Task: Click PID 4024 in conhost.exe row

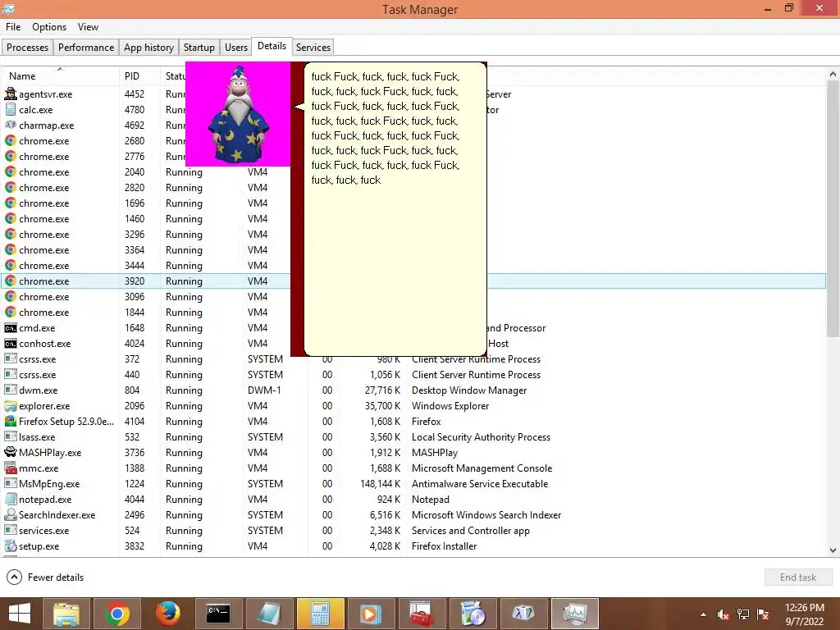Action: pos(135,344)
